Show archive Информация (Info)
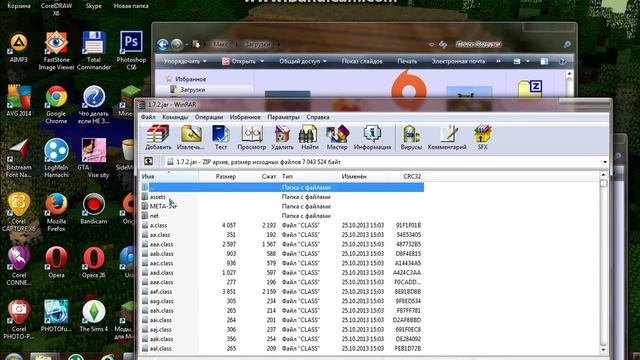Image resolution: width=640 pixels, height=360 pixels. 372,138
